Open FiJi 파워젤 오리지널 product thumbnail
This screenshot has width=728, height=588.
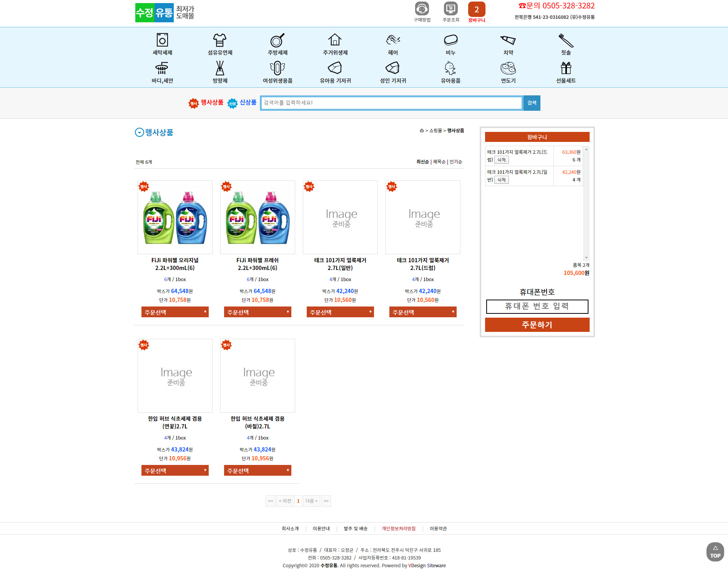(175, 217)
